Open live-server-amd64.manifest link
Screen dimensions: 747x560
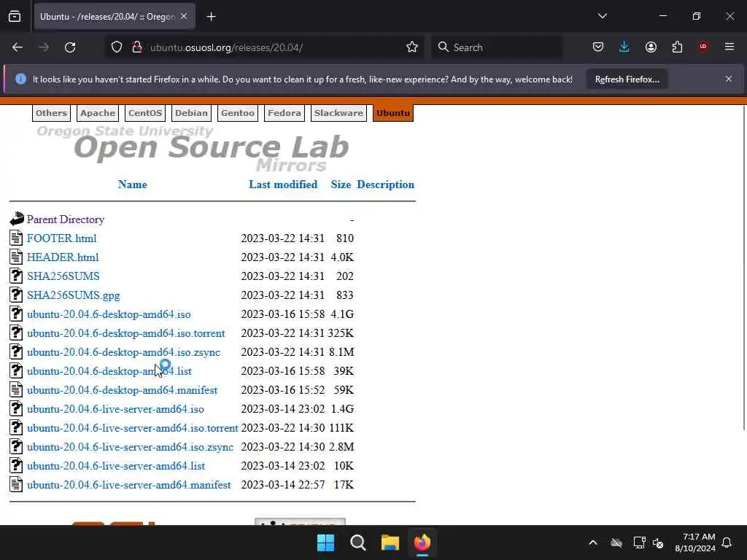point(128,485)
